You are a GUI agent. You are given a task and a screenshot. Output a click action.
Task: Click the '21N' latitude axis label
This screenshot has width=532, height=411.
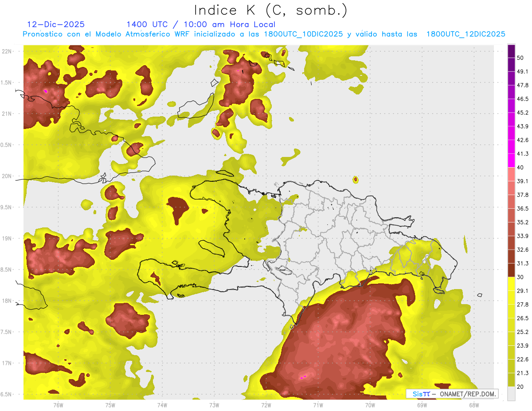7,114
